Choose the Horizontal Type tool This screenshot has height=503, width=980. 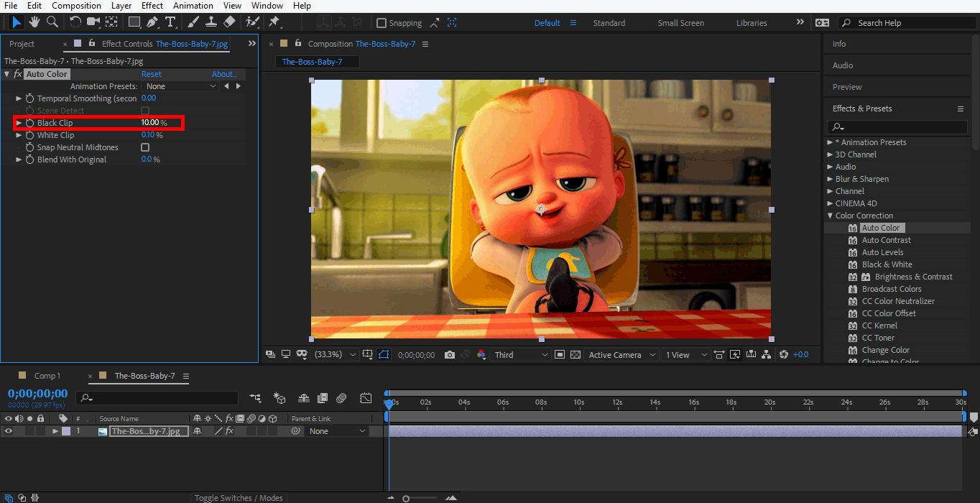click(170, 22)
